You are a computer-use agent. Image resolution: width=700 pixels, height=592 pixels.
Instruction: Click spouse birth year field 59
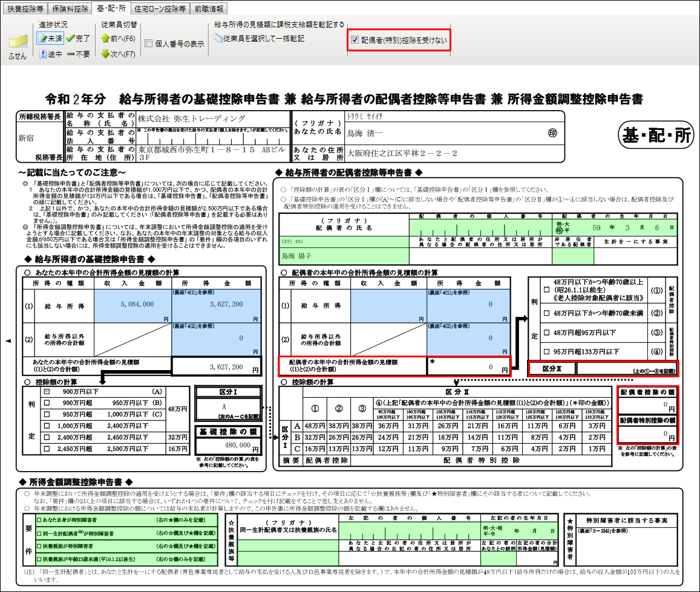[597, 227]
